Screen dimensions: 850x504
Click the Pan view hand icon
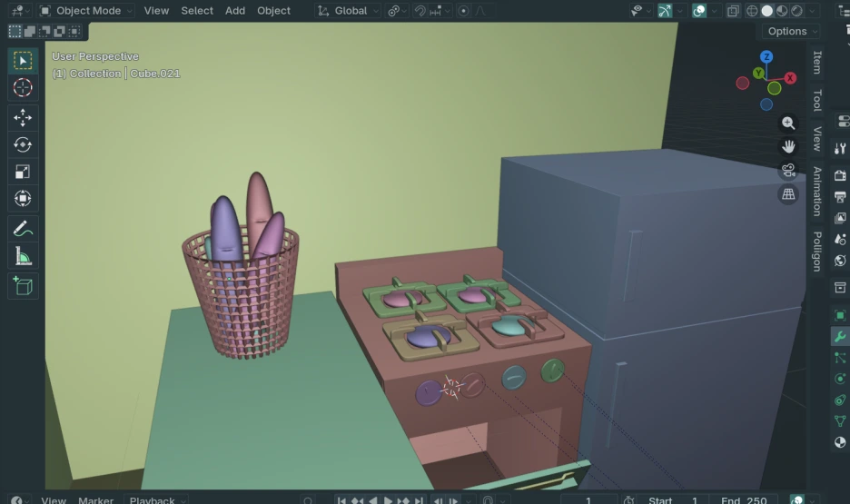[x=788, y=147]
